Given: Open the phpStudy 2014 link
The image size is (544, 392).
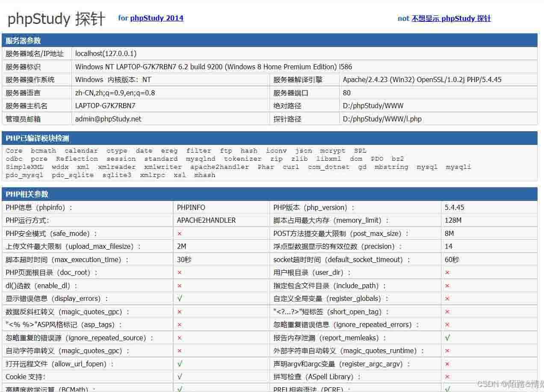Looking at the screenshot, I should point(157,18).
